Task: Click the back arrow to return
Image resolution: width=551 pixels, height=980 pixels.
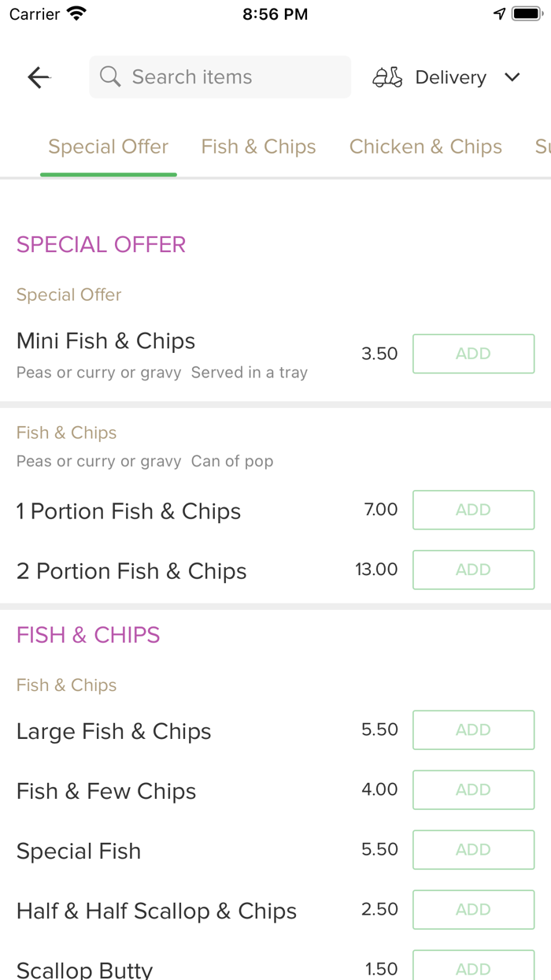Action: [38, 76]
